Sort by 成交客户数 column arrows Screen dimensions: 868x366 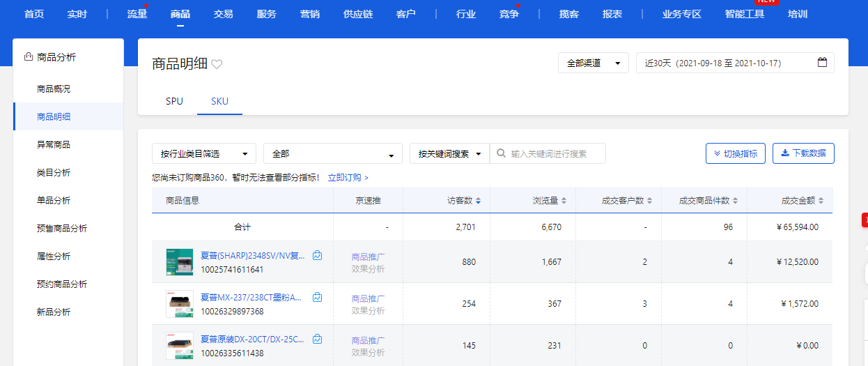point(649,201)
